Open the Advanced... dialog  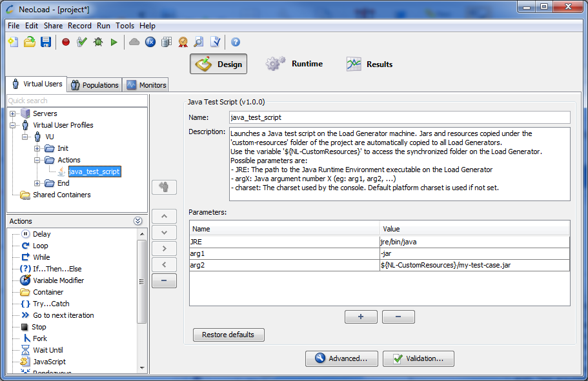coord(341,358)
